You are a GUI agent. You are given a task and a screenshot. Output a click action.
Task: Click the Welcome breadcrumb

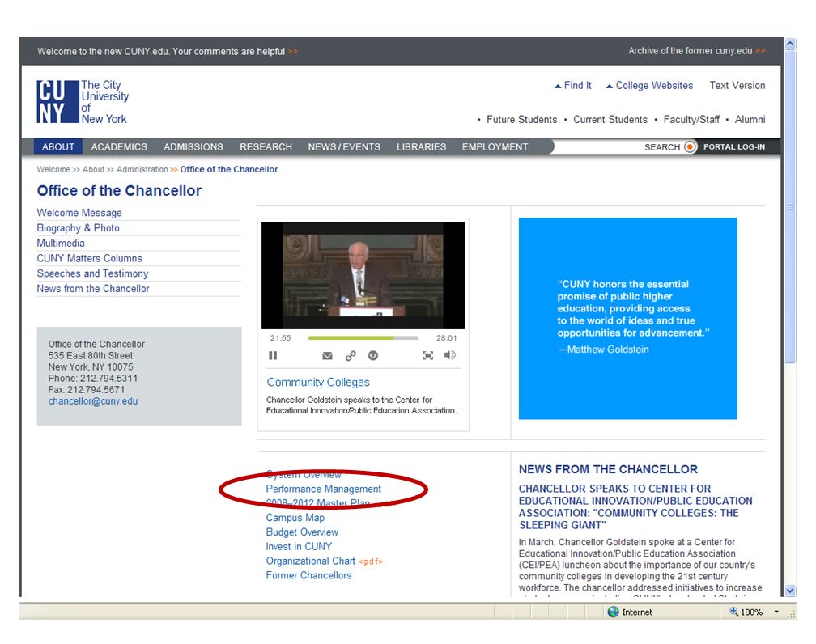click(53, 170)
